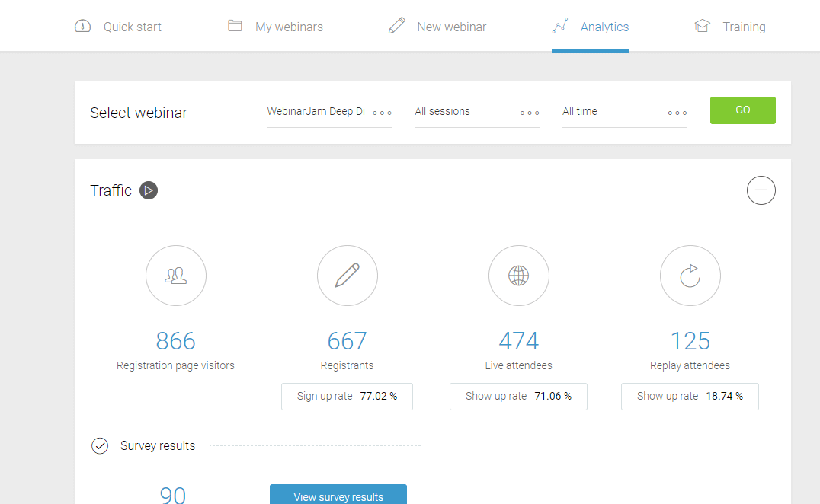Open the All time date range dropdown
This screenshot has height=504, width=820.
click(624, 112)
